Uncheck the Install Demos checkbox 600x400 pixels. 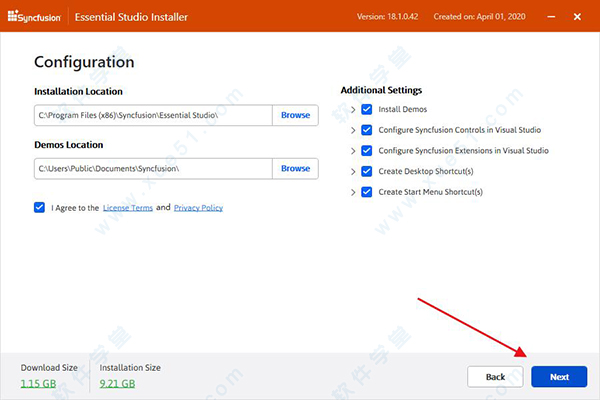click(367, 109)
